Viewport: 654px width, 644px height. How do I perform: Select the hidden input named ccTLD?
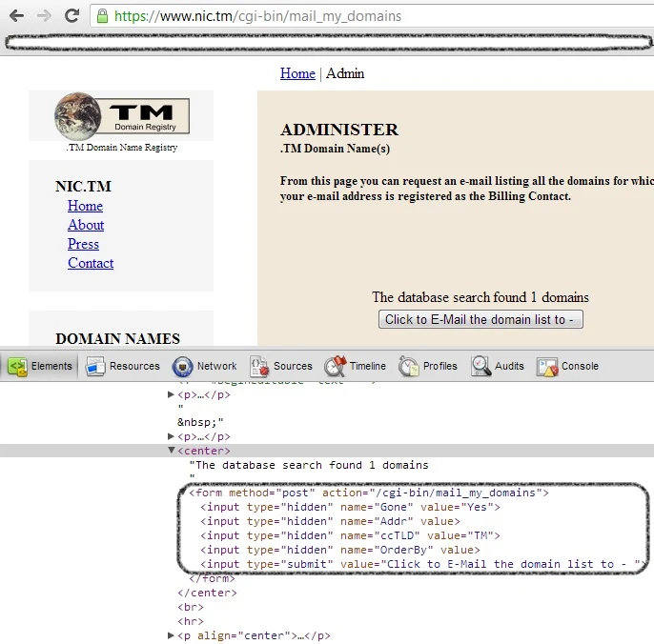(x=350, y=535)
